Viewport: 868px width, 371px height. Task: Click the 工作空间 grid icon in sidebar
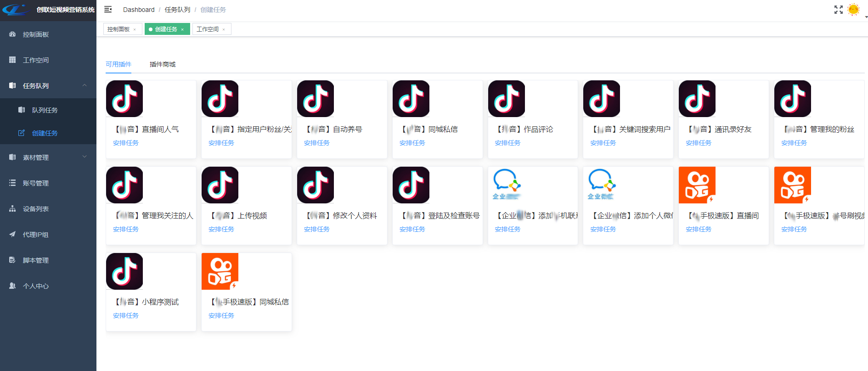click(12, 60)
